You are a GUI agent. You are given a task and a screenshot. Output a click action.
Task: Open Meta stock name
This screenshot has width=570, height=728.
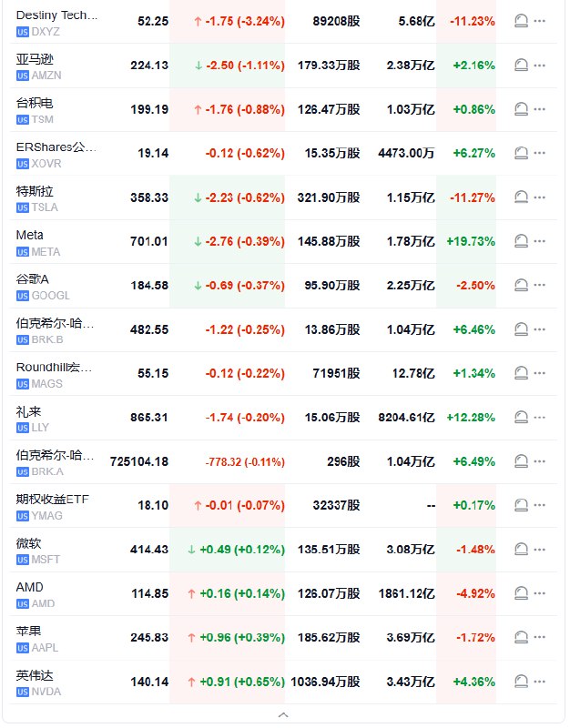click(29, 235)
